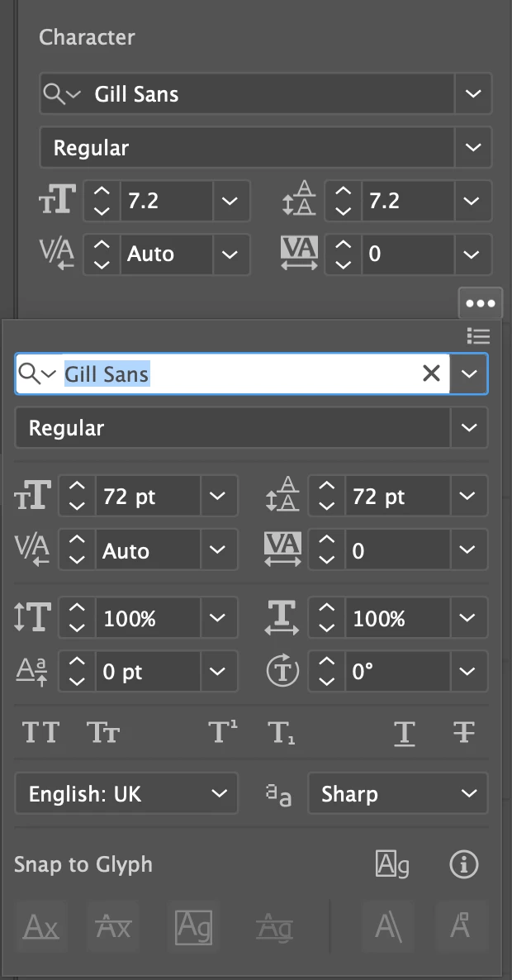Open Regular font style dropdown in popup

point(470,427)
